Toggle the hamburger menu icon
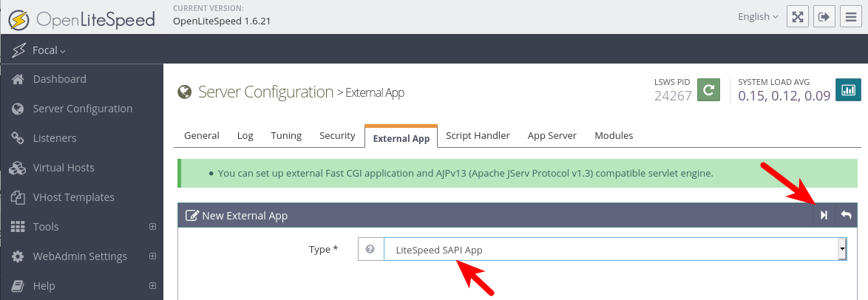The width and height of the screenshot is (868, 300). [x=851, y=17]
